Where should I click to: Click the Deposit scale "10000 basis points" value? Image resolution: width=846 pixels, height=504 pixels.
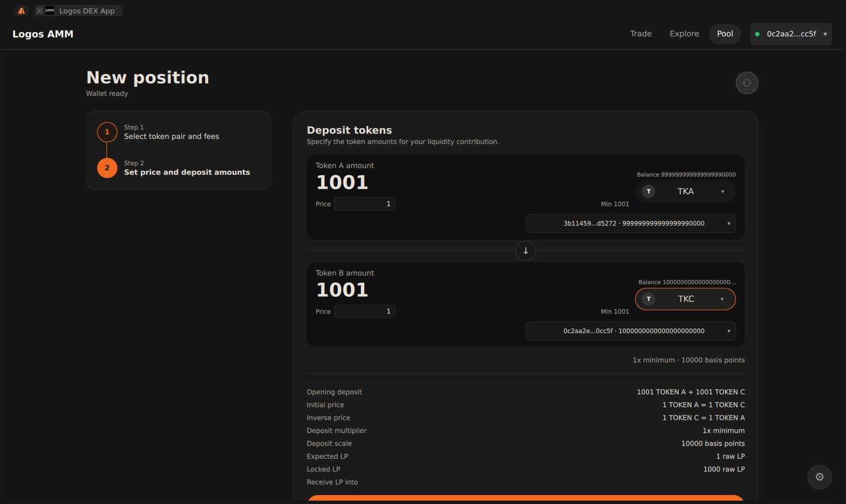point(713,444)
